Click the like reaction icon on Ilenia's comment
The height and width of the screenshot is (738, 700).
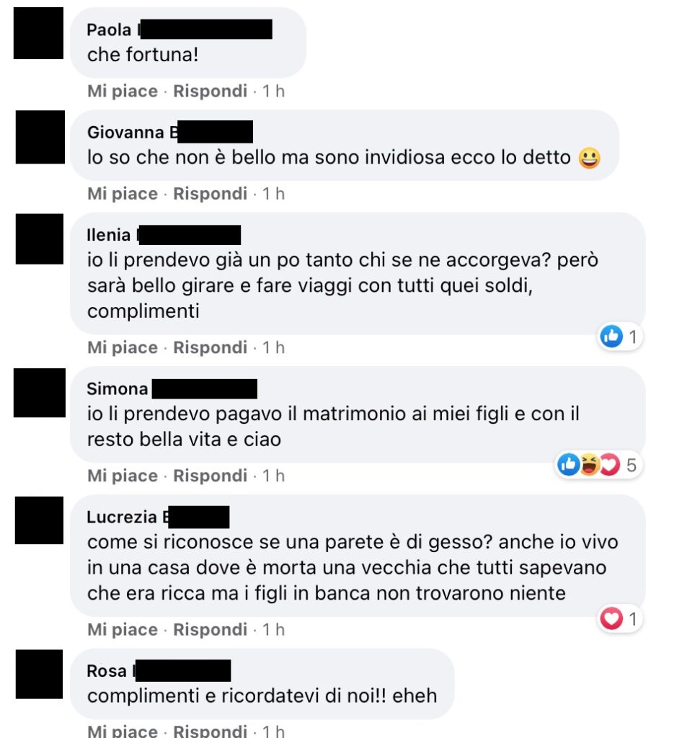(x=611, y=337)
